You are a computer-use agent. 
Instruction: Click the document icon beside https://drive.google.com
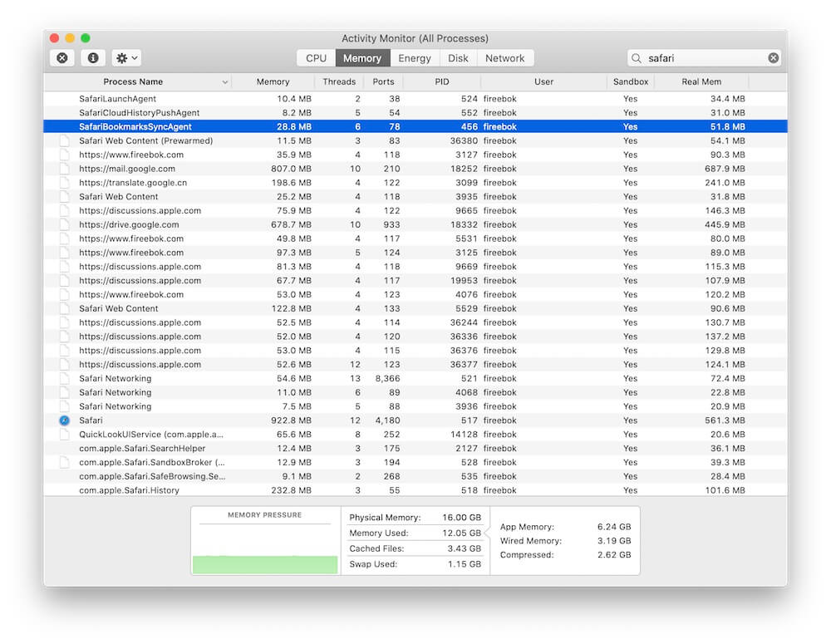pos(65,224)
